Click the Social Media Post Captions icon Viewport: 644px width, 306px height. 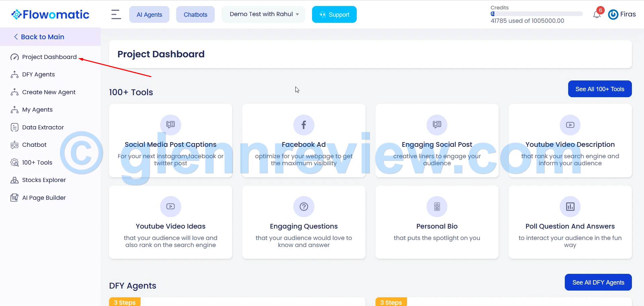click(170, 125)
